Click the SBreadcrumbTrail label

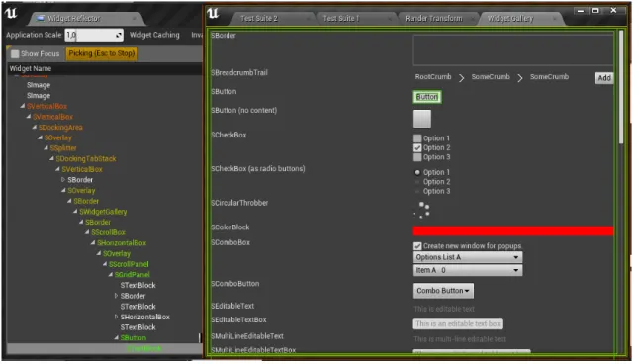click(x=239, y=73)
